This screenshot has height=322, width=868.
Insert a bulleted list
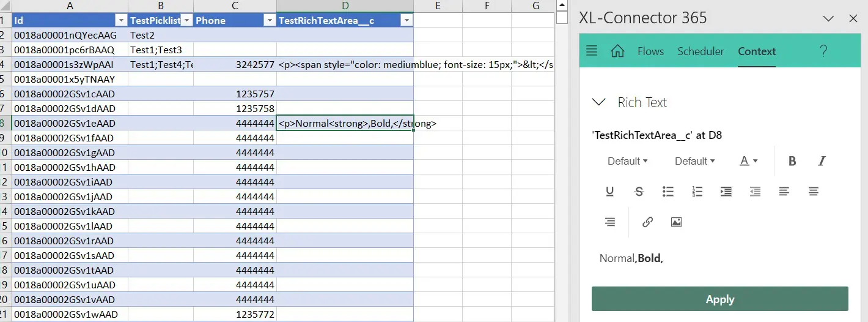point(668,192)
